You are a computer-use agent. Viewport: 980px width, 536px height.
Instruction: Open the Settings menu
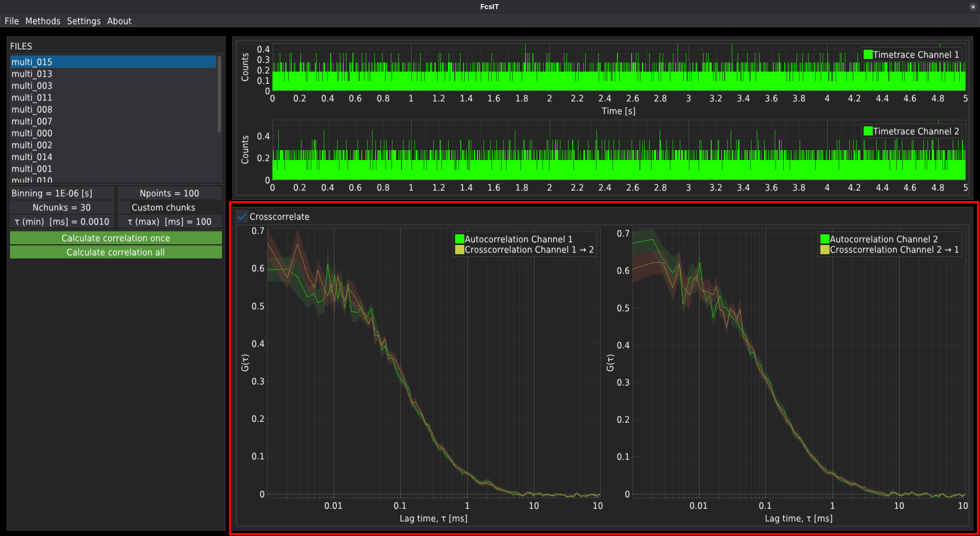point(83,21)
